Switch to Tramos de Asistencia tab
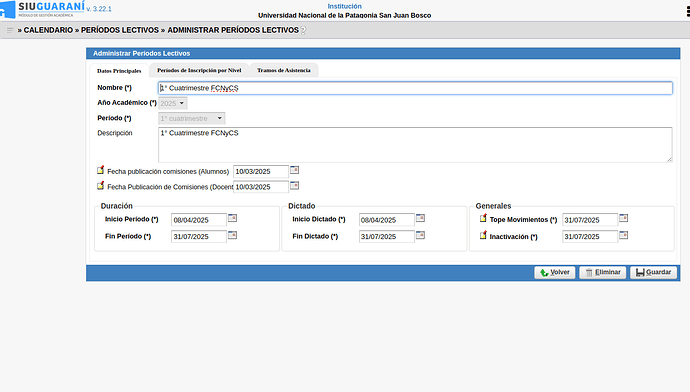 pyautogui.click(x=284, y=70)
